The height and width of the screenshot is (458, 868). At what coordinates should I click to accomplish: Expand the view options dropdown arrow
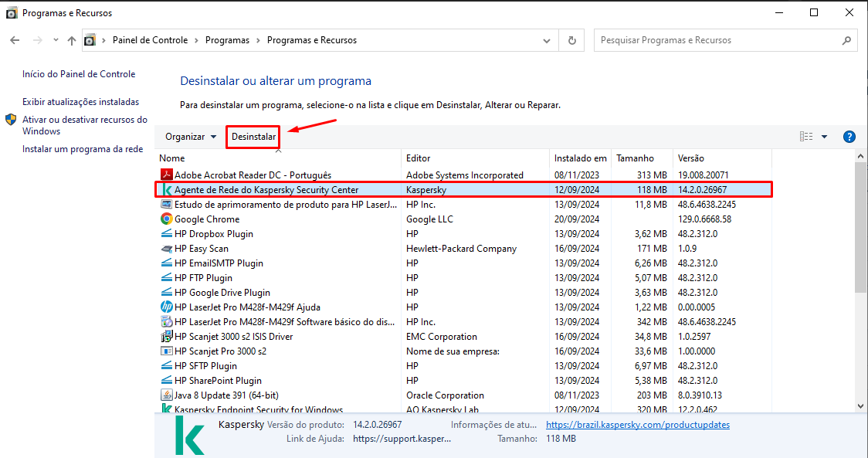pyautogui.click(x=824, y=137)
